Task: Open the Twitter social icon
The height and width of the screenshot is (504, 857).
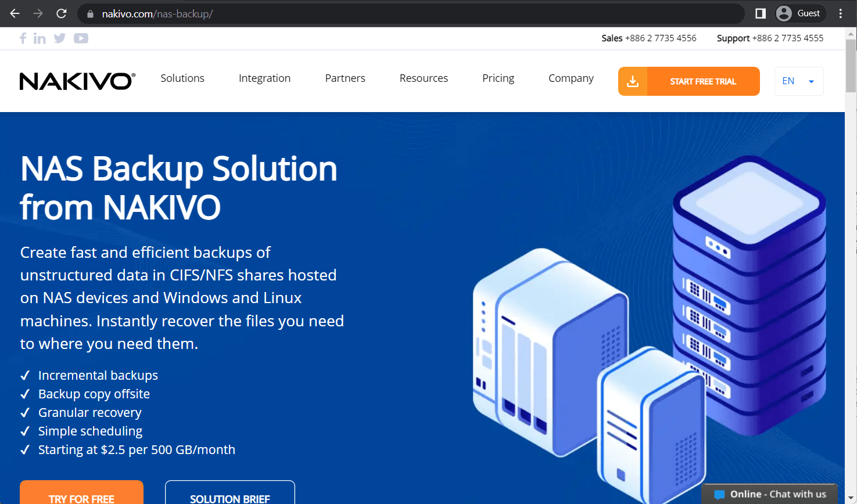Action: (59, 38)
